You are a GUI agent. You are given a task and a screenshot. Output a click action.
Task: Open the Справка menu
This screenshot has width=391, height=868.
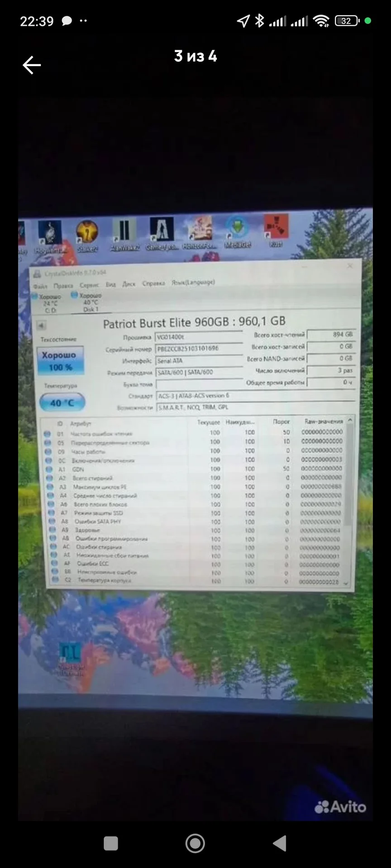coord(153,283)
